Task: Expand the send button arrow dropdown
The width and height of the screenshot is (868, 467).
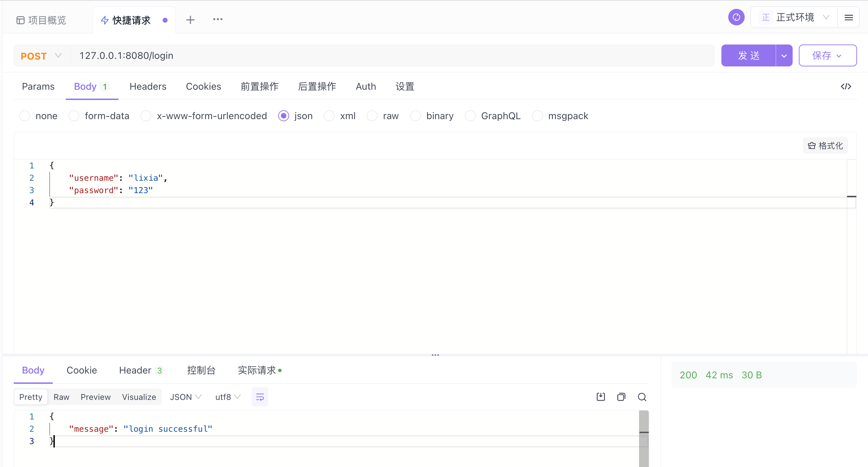Action: (x=784, y=56)
